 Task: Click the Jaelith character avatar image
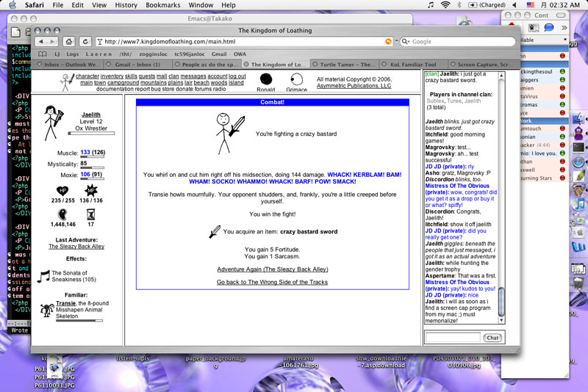(54, 123)
